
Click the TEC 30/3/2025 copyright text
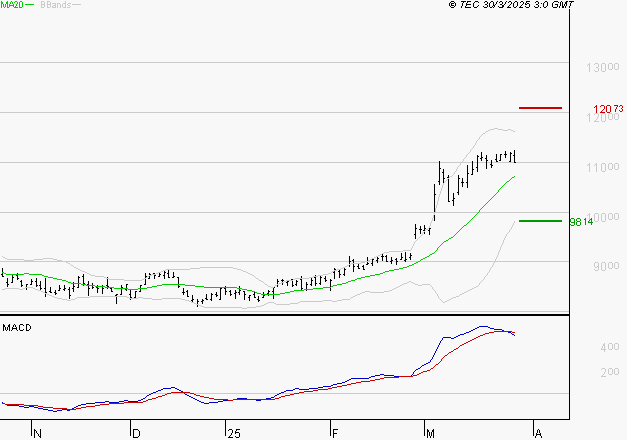click(511, 5)
